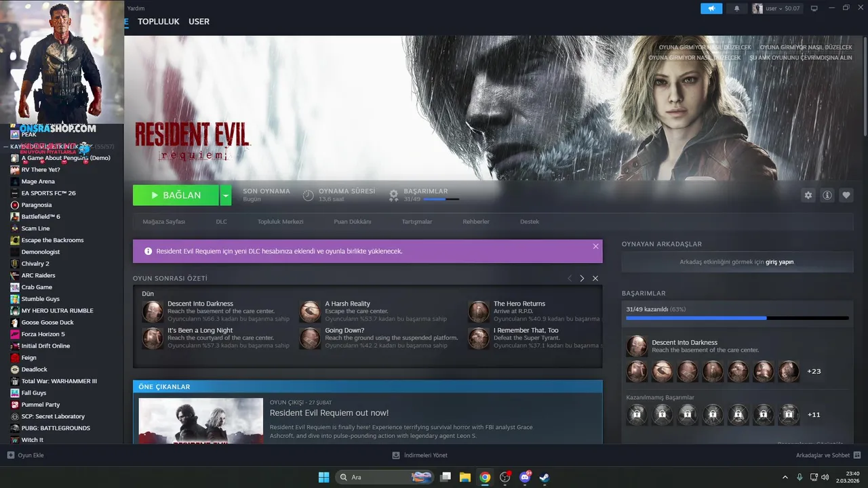The height and width of the screenshot is (488, 868).
Task: Open Steam from the Windows taskbar
Action: point(545,477)
